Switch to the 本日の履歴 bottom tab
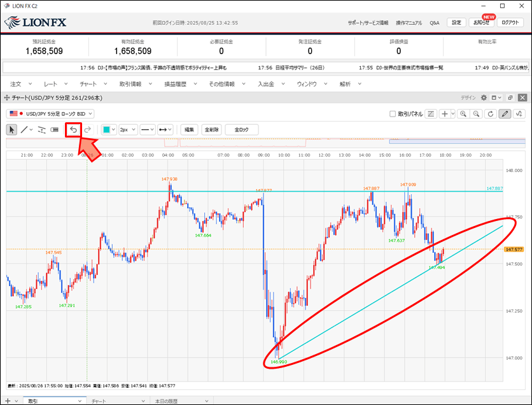Image resolution: width=532 pixels, height=405 pixels. tap(168, 401)
